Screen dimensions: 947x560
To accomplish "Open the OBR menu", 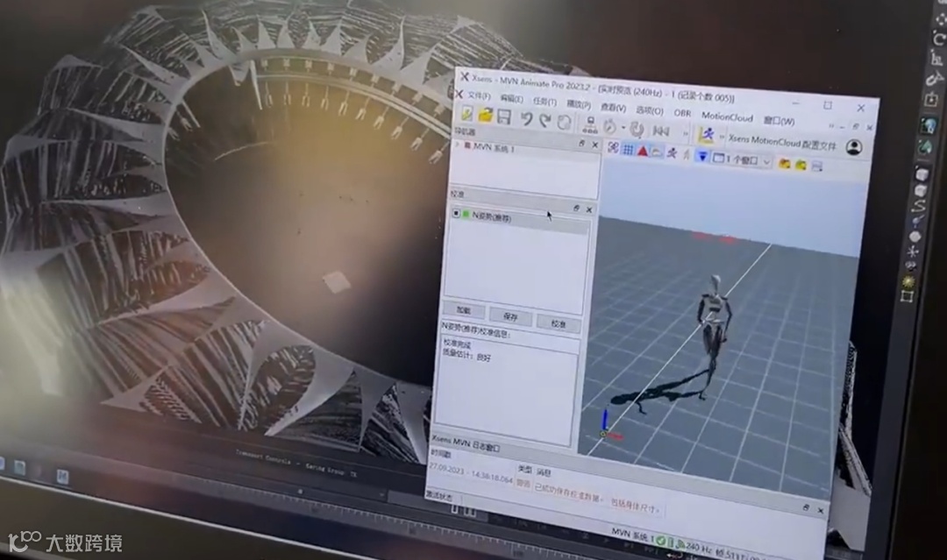I will click(x=682, y=113).
